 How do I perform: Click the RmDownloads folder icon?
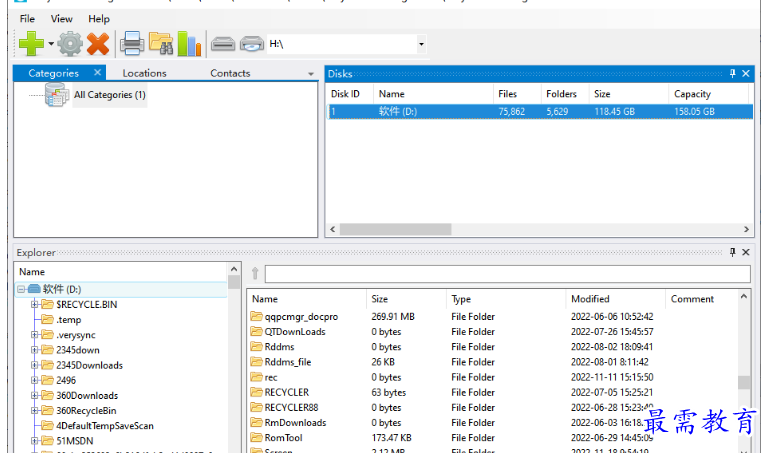tap(257, 422)
